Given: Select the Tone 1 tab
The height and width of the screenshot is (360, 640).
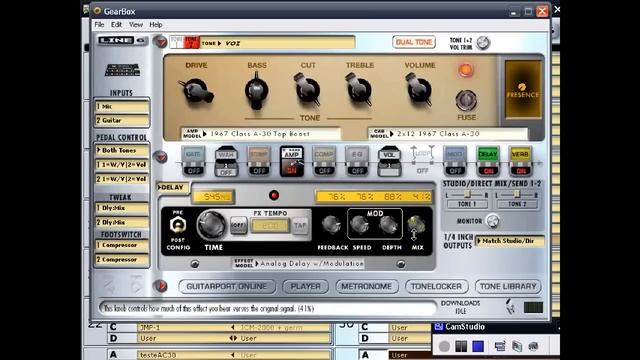Looking at the screenshot, I should 177,42.
